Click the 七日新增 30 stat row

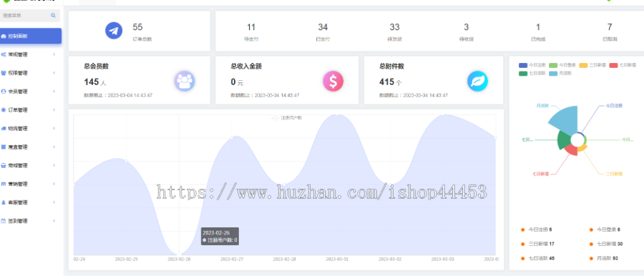pos(606,244)
